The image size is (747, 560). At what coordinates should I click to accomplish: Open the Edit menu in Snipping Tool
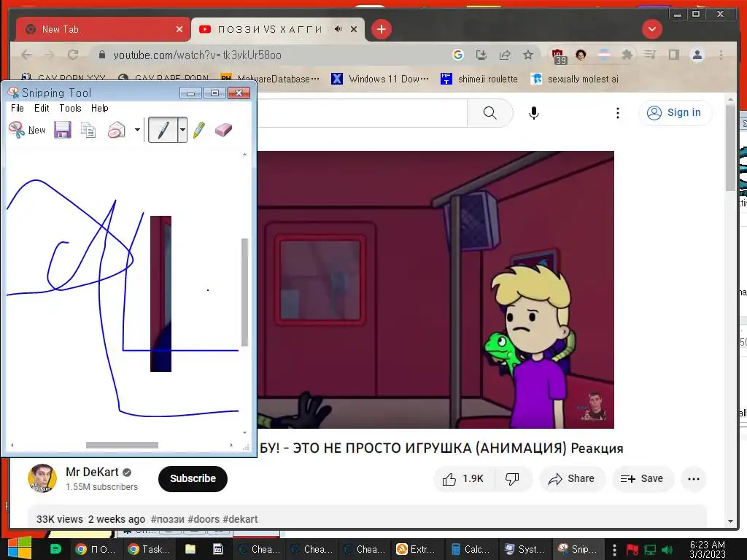point(42,108)
